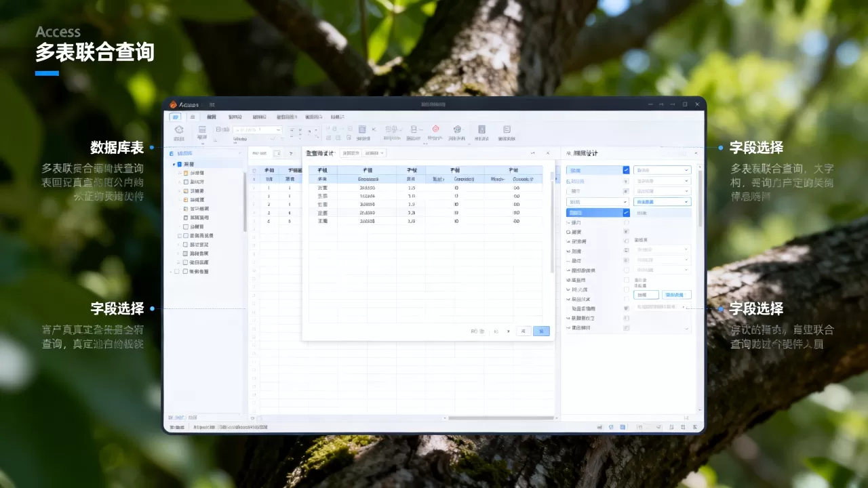Click the red target icon in the ribbon
The width and height of the screenshot is (868, 488).
[x=435, y=129]
